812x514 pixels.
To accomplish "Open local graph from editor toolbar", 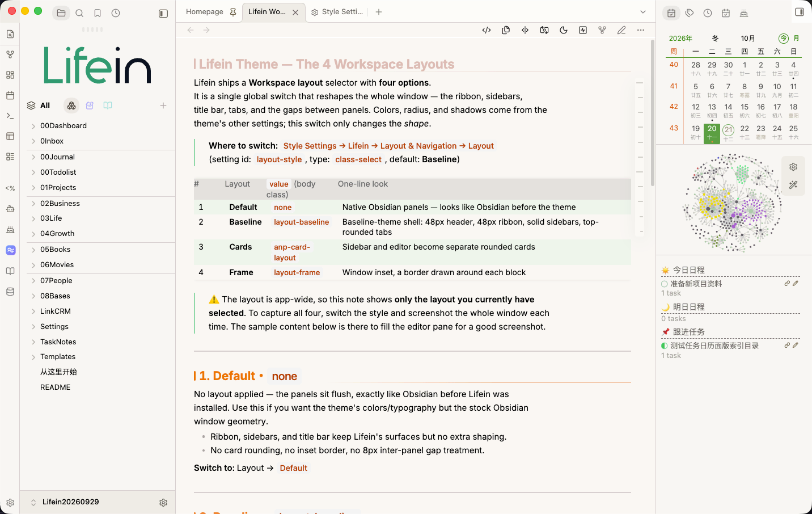I will 602,30.
